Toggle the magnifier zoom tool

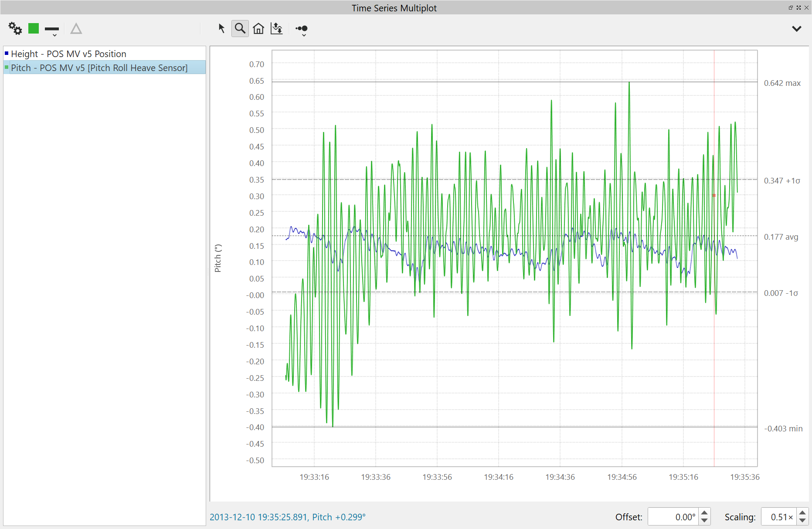click(240, 29)
